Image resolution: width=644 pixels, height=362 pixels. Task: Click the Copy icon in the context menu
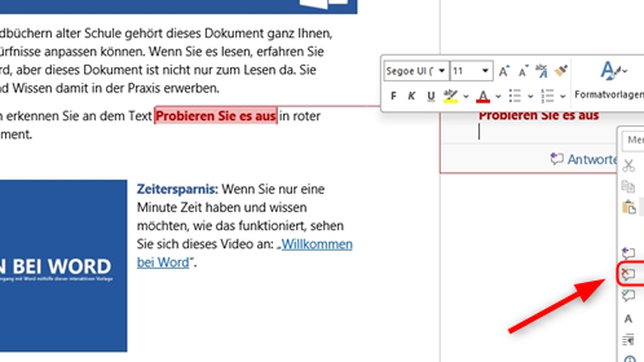(x=628, y=186)
